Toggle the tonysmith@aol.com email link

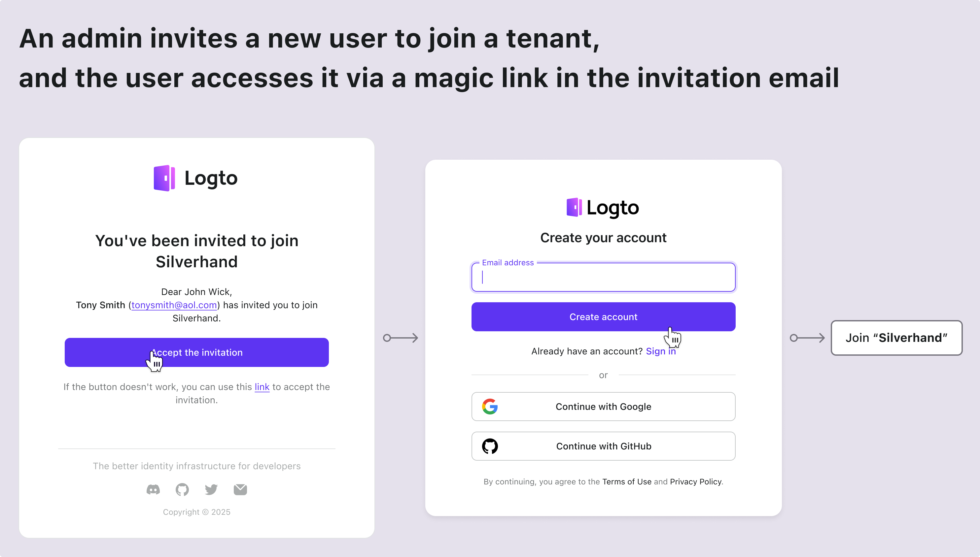(174, 305)
